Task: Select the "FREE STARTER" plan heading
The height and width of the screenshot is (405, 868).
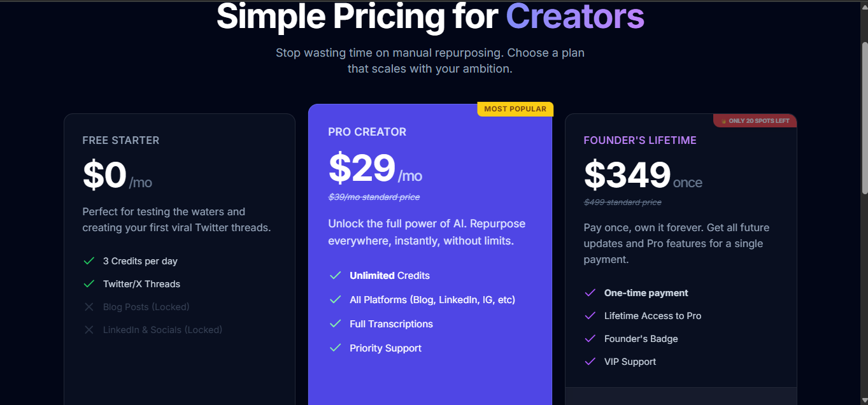Action: [121, 140]
